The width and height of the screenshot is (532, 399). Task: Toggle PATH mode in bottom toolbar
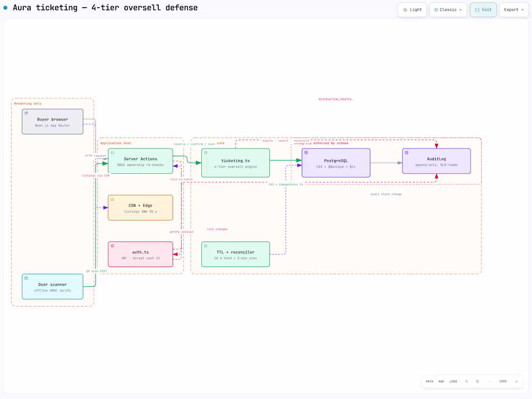pyautogui.click(x=429, y=382)
